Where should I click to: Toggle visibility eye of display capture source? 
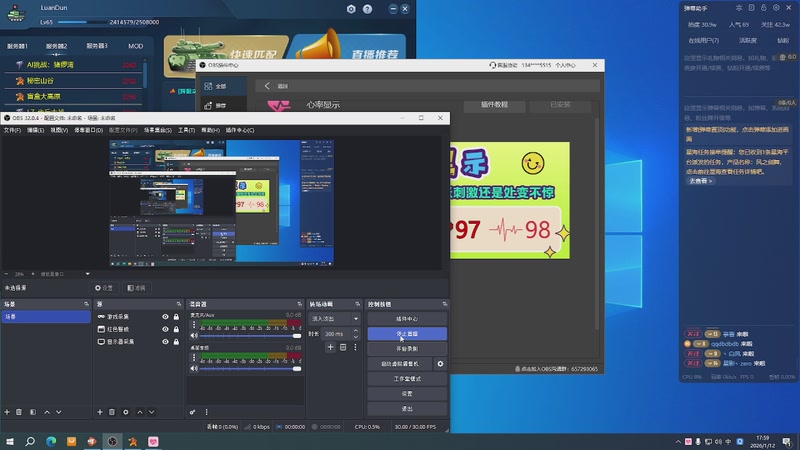165,342
